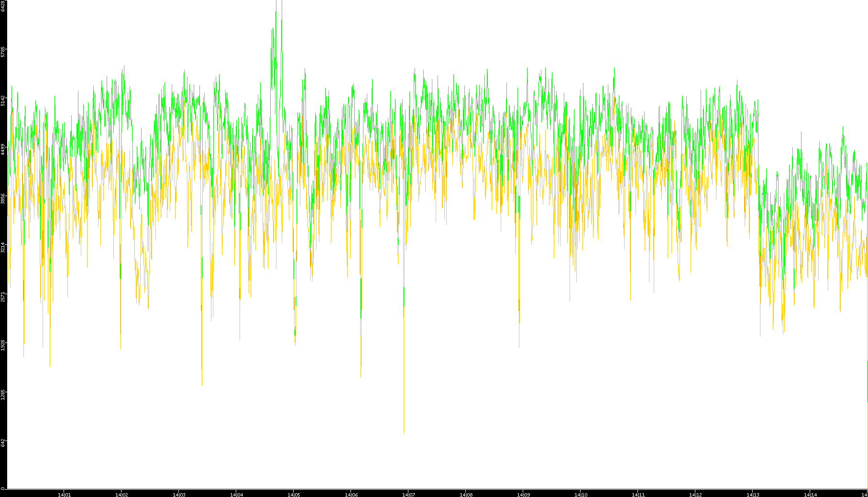This screenshot has height=497, width=868.
Task: Select the 3856 vertical axis value
Action: pos(3,199)
